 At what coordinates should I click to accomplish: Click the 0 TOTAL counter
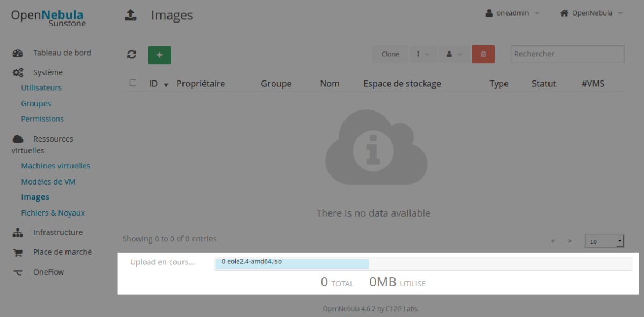click(x=337, y=282)
